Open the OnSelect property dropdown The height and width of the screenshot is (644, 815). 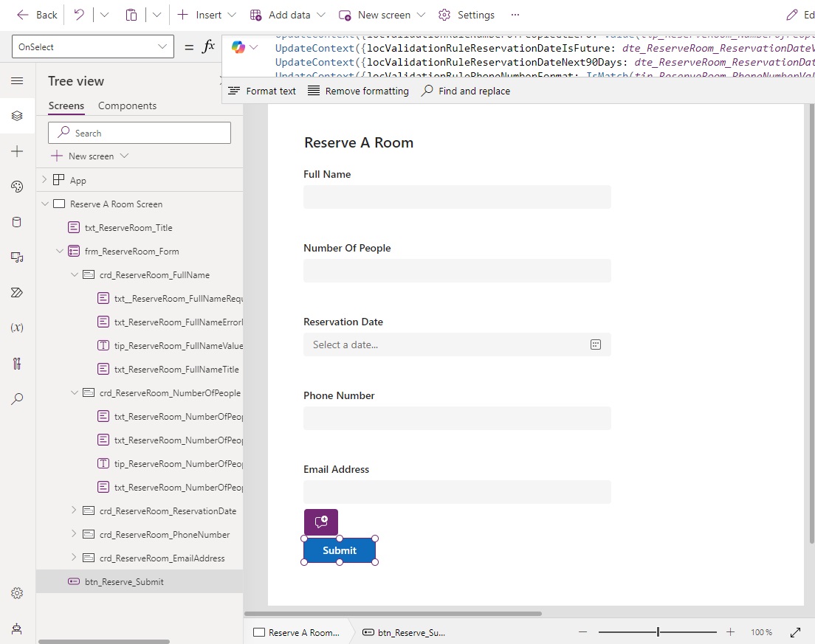(92, 46)
